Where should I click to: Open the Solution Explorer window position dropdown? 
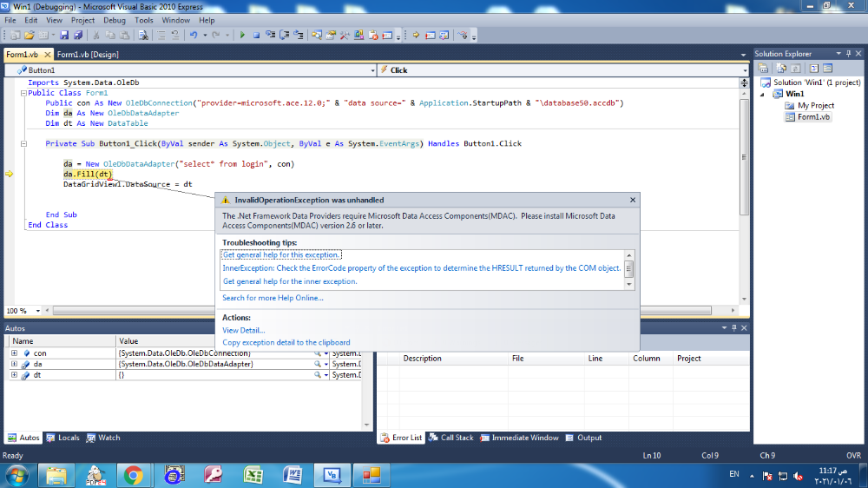click(838, 54)
